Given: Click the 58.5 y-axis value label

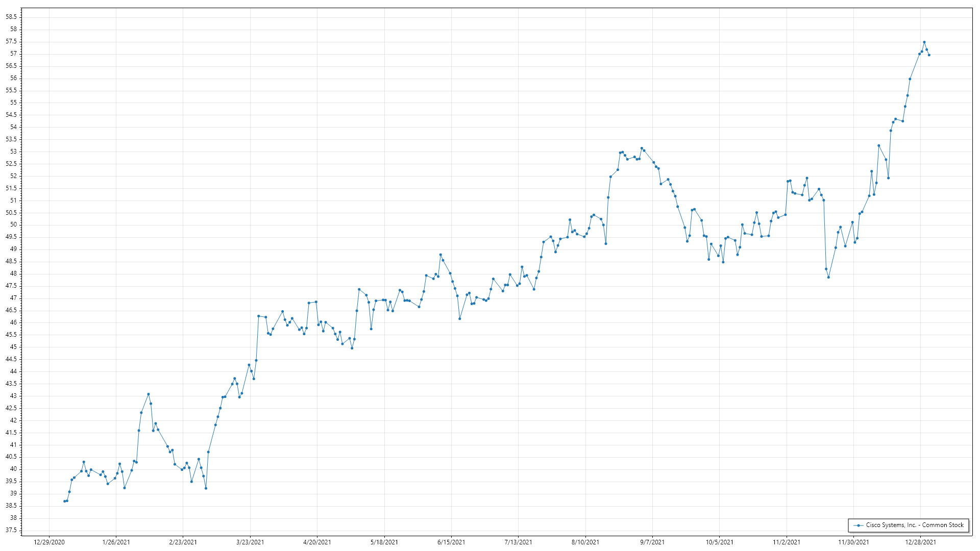Looking at the screenshot, I should pos(11,17).
